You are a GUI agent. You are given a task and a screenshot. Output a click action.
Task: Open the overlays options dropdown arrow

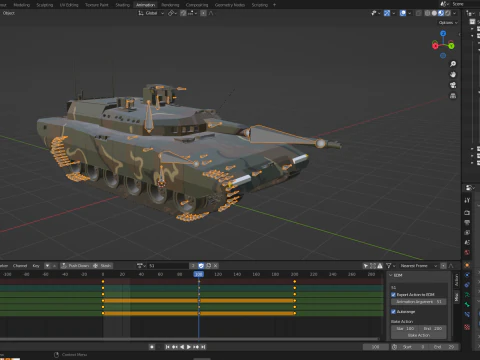coord(409,13)
